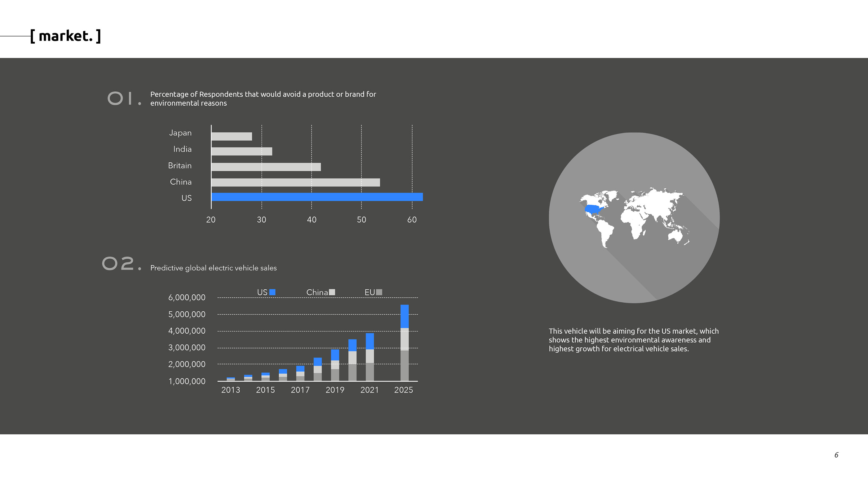The image size is (868, 487).
Task: Click the EU legend color square
Action: [379, 292]
